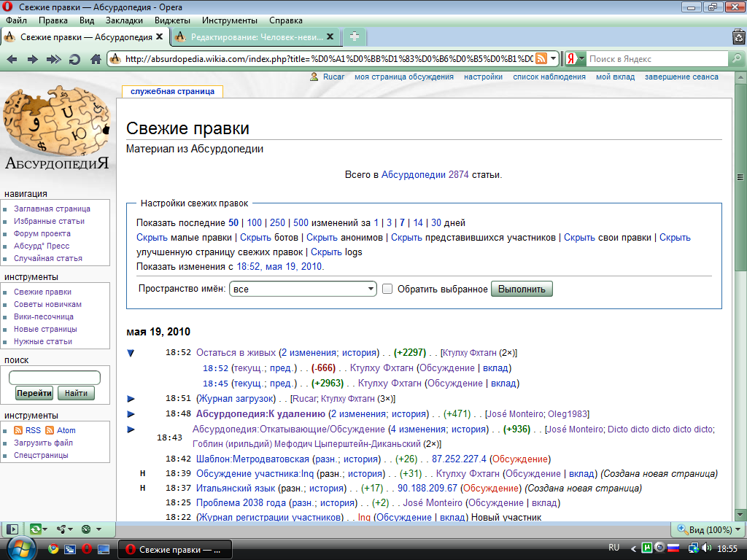Reload the page with the Reload icon
Image resolution: width=747 pixels, height=560 pixels.
click(x=75, y=59)
